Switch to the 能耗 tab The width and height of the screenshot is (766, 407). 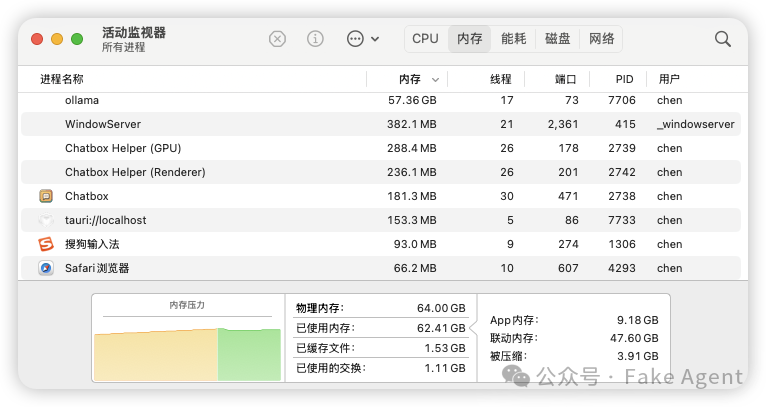[513, 39]
